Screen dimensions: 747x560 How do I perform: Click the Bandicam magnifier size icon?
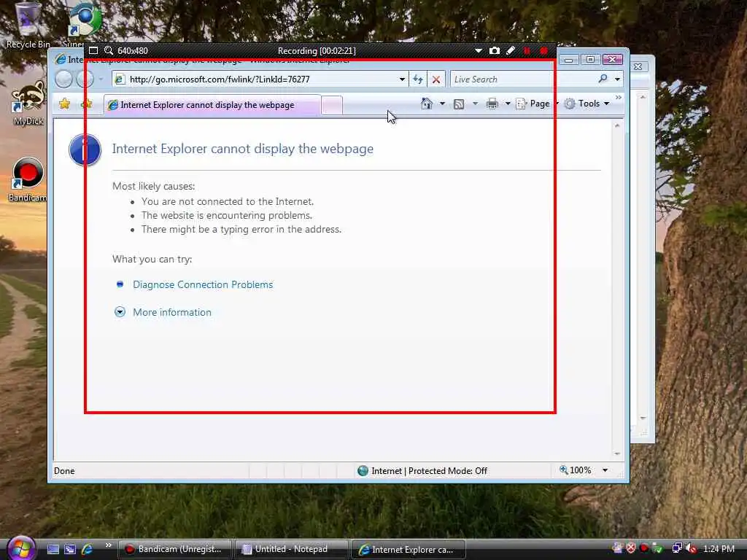click(109, 50)
